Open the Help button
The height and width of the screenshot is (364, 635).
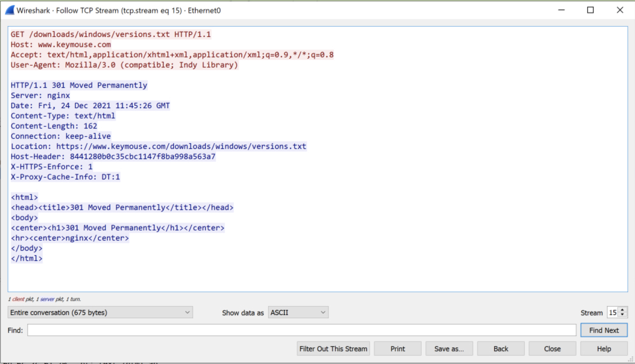pyautogui.click(x=604, y=349)
